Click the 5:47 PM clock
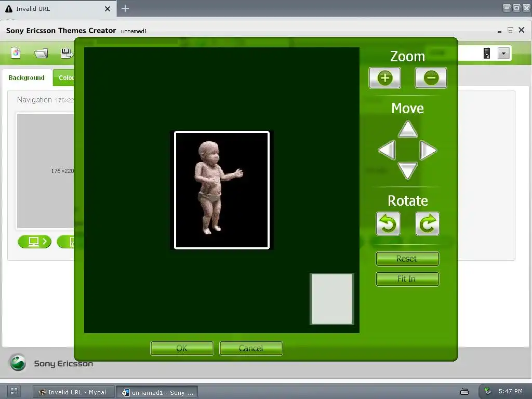This screenshot has width=532, height=399. 511,391
